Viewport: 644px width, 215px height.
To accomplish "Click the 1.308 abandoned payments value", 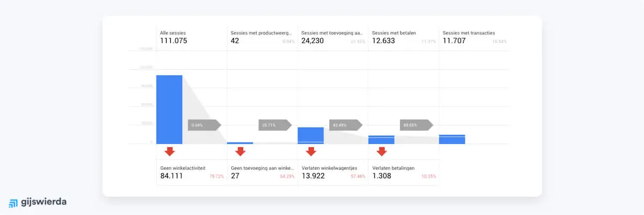I will pyautogui.click(x=382, y=175).
